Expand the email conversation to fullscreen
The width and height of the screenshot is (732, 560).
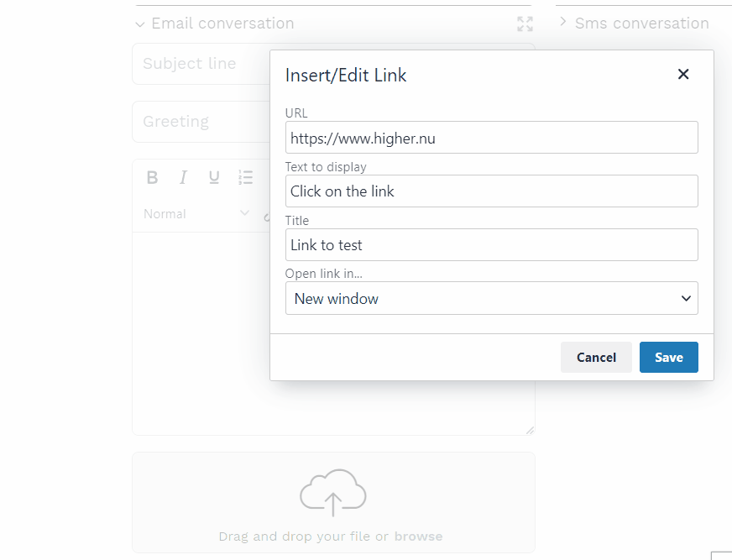click(525, 24)
